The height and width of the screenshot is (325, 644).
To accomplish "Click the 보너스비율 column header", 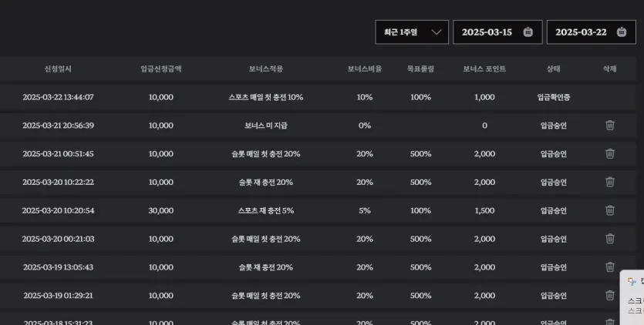I will (x=365, y=69).
